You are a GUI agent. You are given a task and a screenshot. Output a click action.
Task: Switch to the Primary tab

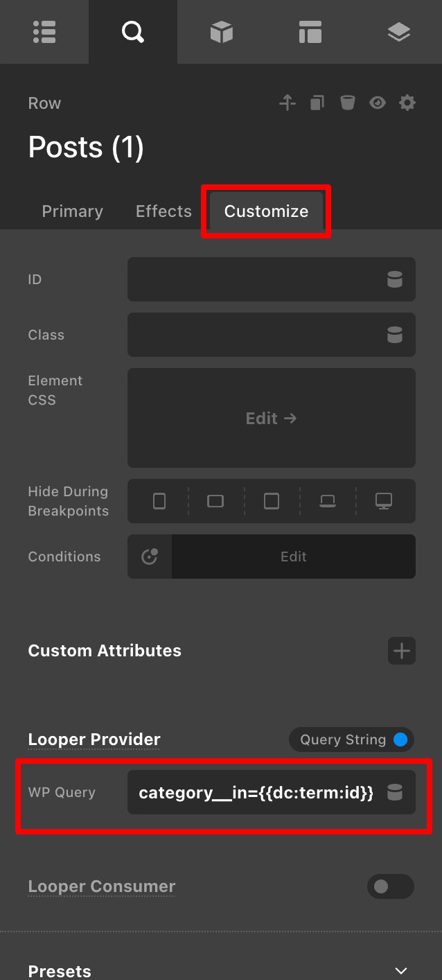point(72,211)
